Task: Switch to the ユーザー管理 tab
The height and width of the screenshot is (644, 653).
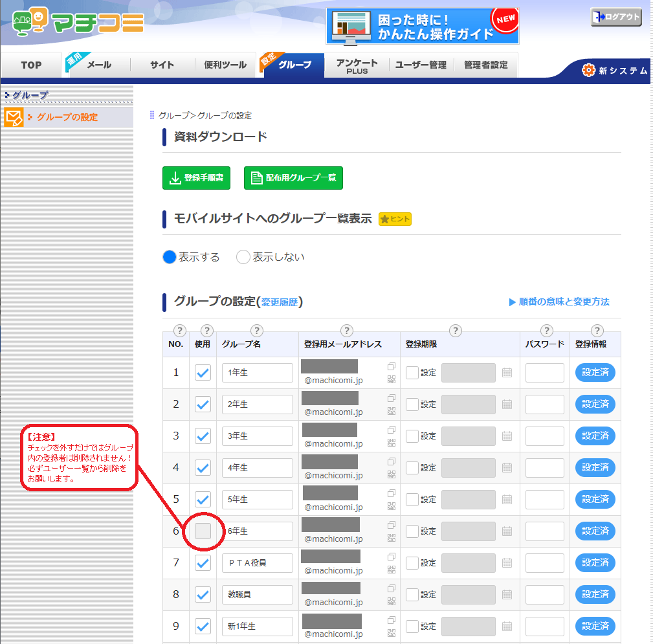Action: click(x=421, y=65)
